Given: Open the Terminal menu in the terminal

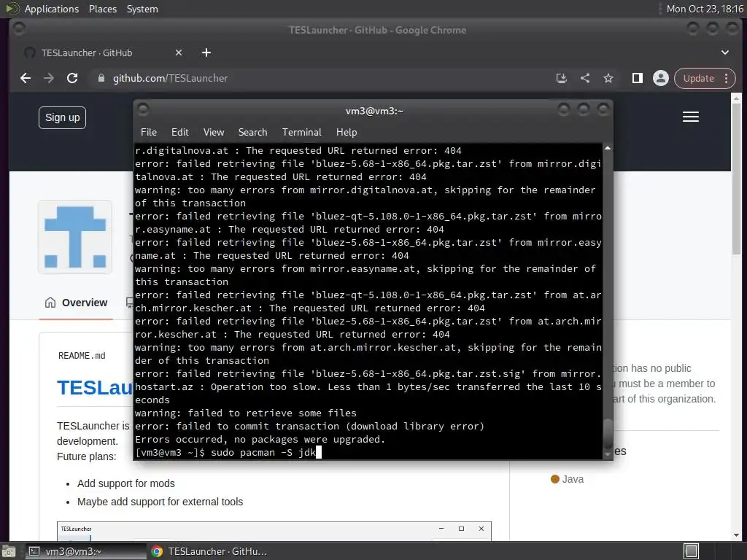Looking at the screenshot, I should [x=301, y=133].
